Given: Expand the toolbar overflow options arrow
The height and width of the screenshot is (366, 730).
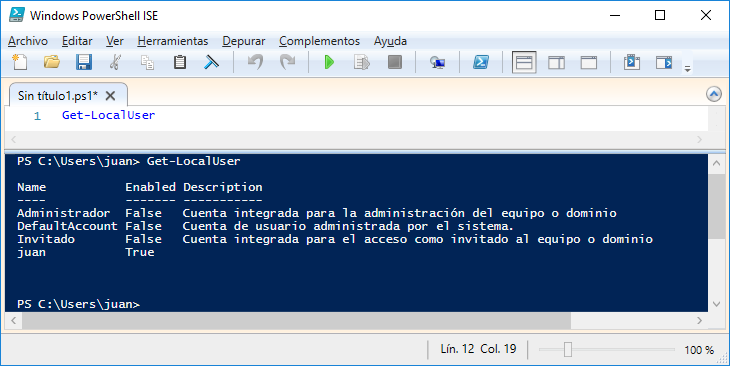Looking at the screenshot, I should tap(687, 68).
